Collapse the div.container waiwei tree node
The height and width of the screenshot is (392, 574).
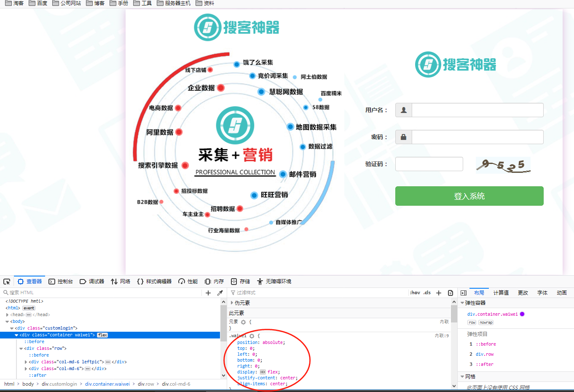(x=16, y=335)
